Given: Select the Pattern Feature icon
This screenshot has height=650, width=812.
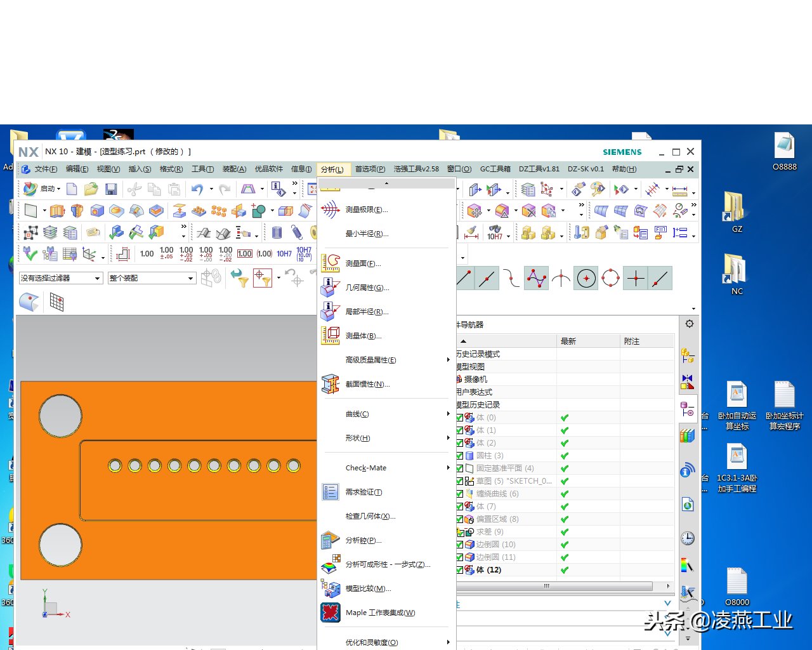Looking at the screenshot, I should pyautogui.click(x=219, y=211).
